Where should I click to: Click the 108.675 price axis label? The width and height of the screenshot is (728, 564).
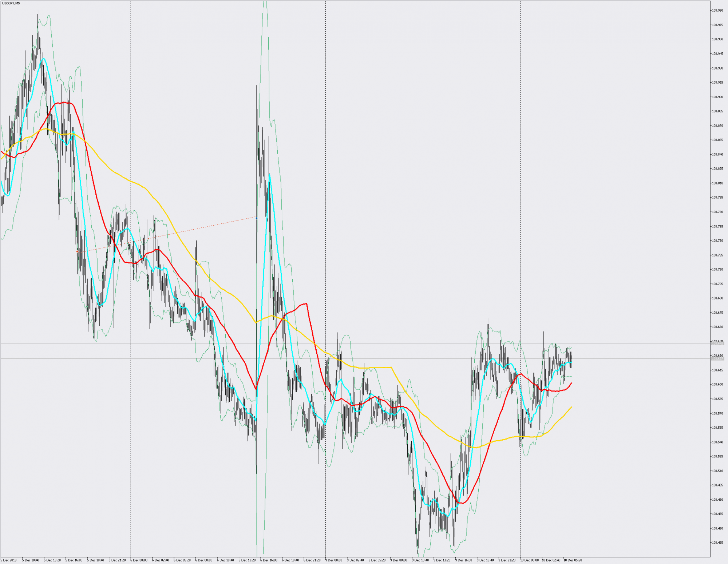click(x=717, y=313)
